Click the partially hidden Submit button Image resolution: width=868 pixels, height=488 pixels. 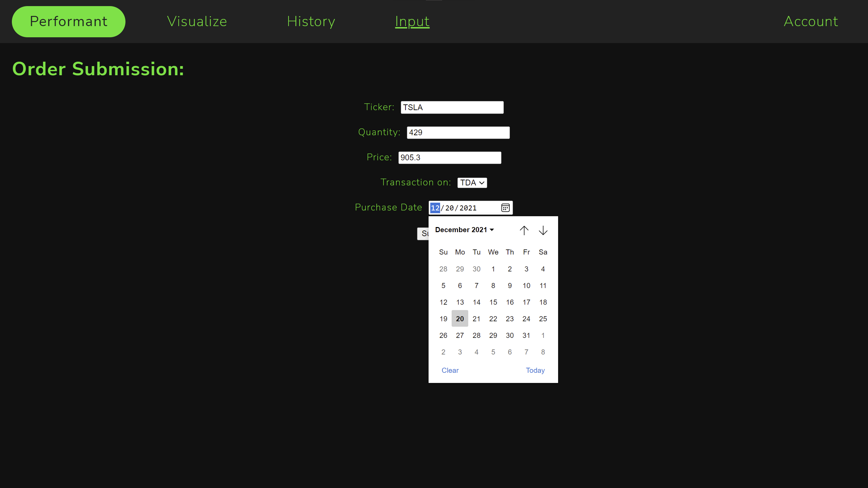[423, 234]
